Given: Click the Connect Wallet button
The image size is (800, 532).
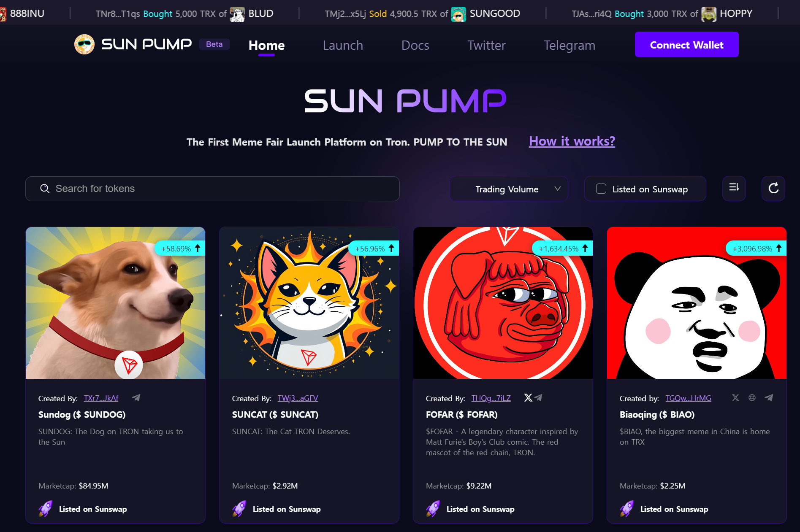Looking at the screenshot, I should tap(686, 44).
